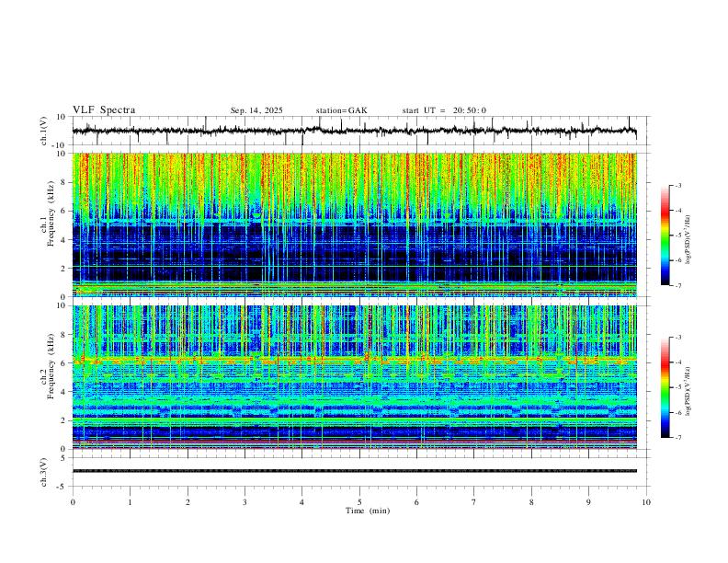Click the "4" kHz tick of ch.1 spectrogram

(x=63, y=240)
